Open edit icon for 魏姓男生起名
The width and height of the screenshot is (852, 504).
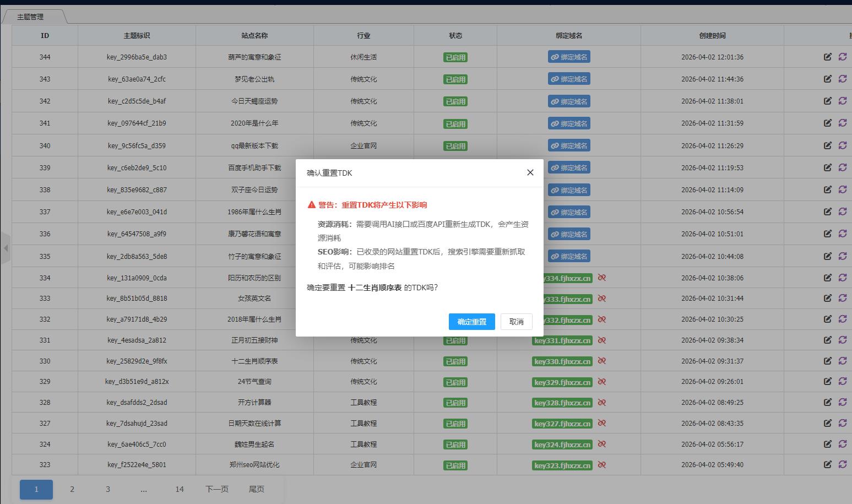coord(828,444)
